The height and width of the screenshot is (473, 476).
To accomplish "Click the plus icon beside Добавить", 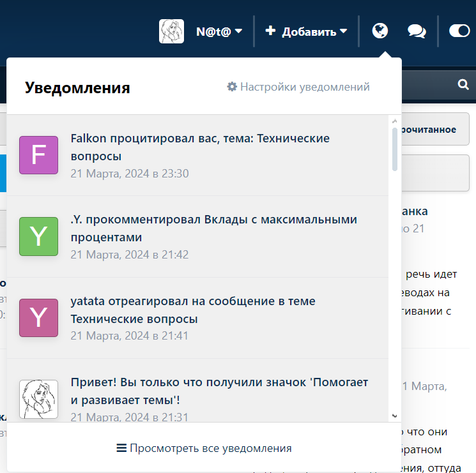I will 270,31.
